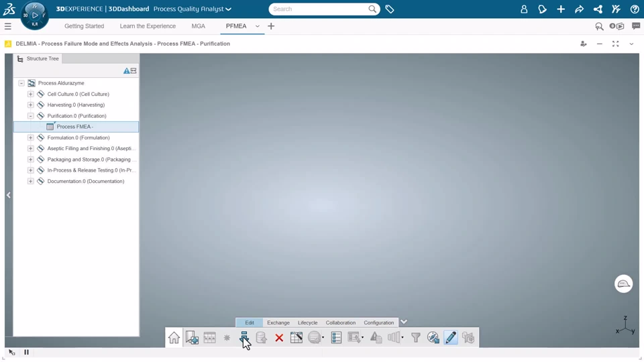Open the Configuration action bar tab
The height and width of the screenshot is (362, 644).
378,322
